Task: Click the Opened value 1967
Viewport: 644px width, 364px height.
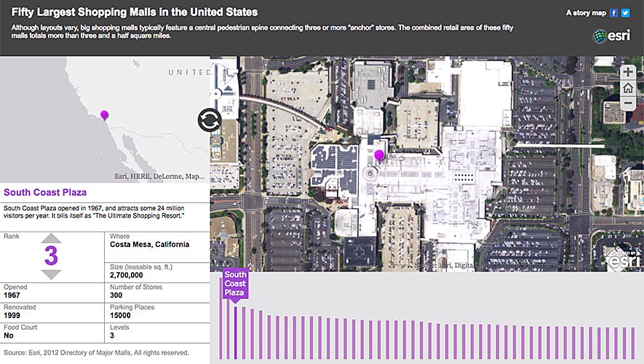Action: tap(12, 296)
